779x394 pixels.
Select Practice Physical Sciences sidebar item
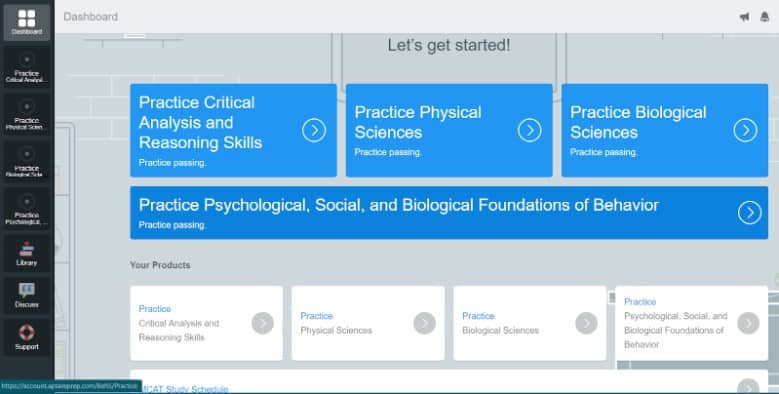pyautogui.click(x=27, y=114)
